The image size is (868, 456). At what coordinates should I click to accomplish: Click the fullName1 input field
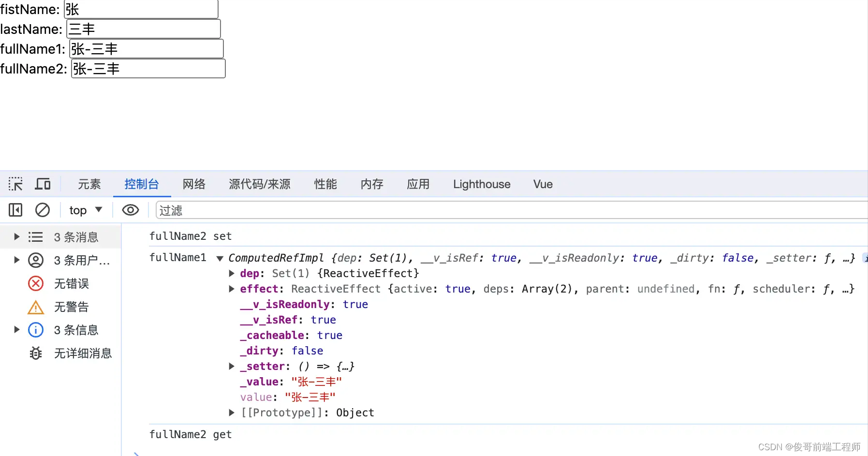pyautogui.click(x=147, y=49)
